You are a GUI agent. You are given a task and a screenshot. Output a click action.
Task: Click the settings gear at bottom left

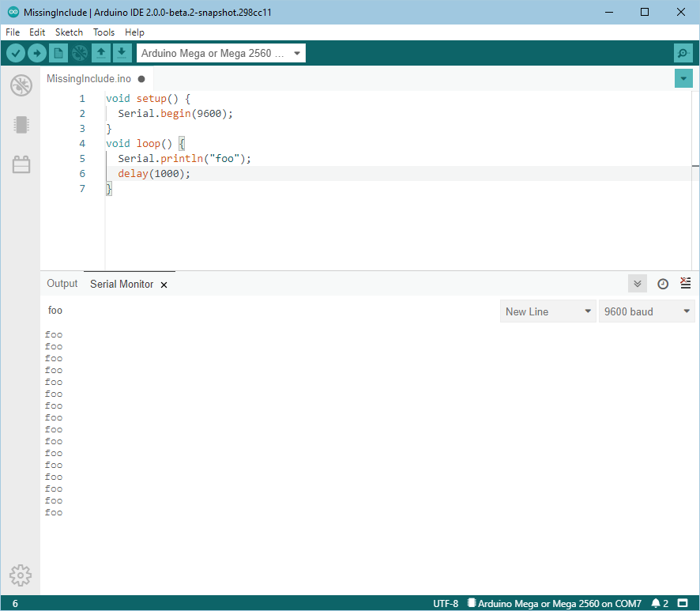[21, 575]
